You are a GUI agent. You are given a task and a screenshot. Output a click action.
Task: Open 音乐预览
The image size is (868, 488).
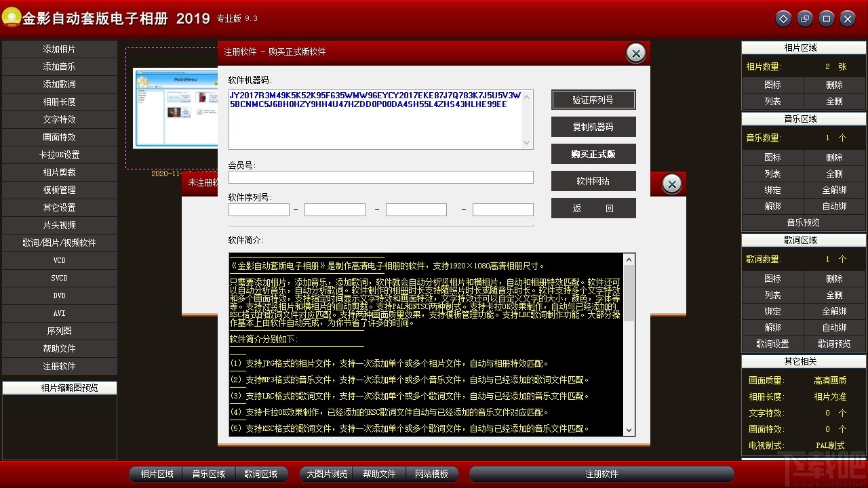coord(804,223)
